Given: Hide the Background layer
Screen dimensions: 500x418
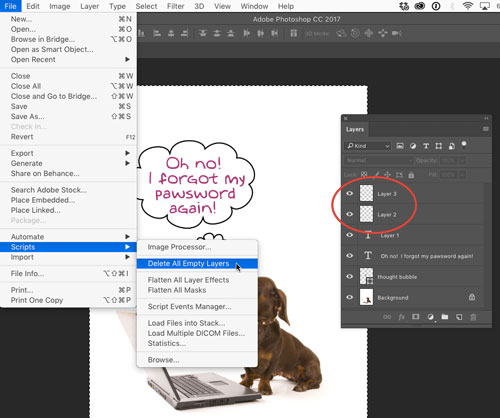Looking at the screenshot, I should tap(349, 297).
